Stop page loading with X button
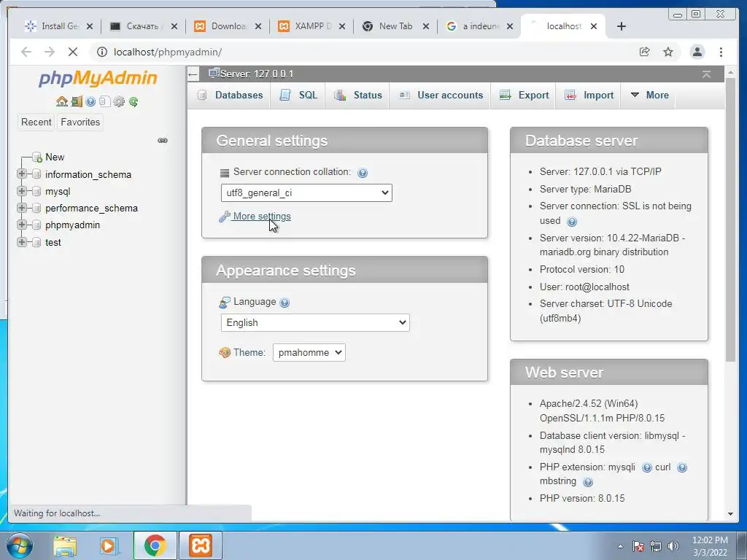Screen dimensions: 747x560 coord(72,52)
